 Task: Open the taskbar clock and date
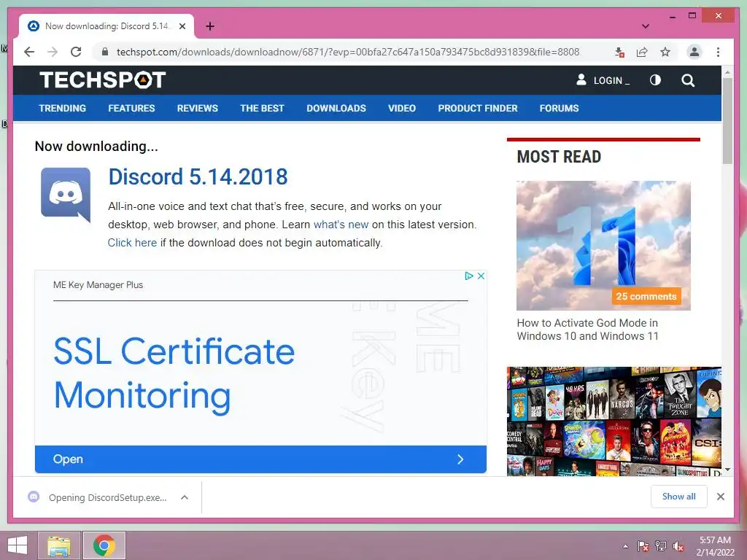point(715,546)
